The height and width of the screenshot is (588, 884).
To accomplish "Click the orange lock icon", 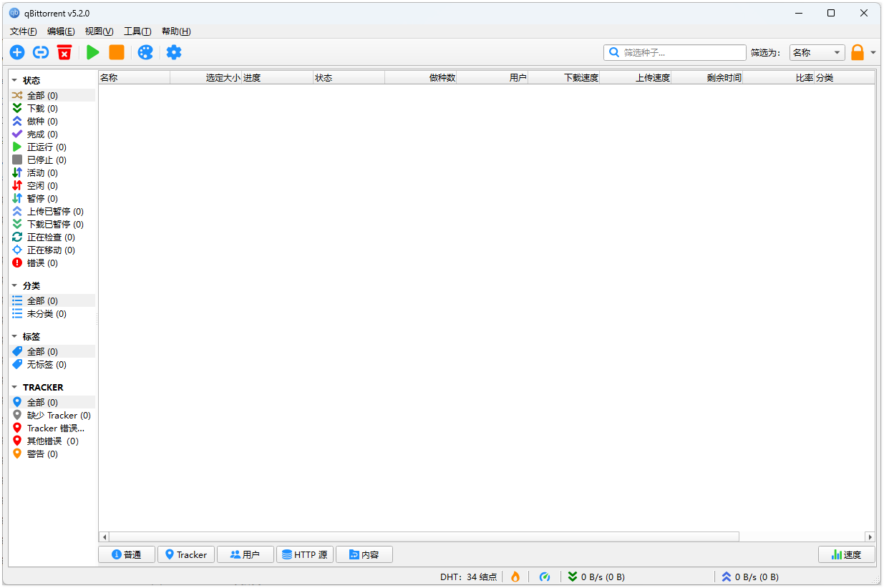I will coord(858,52).
